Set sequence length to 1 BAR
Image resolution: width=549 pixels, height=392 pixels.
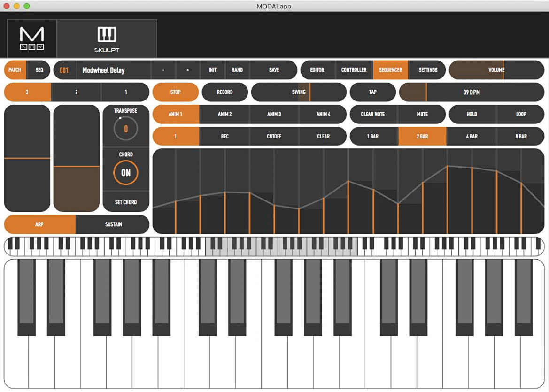373,136
